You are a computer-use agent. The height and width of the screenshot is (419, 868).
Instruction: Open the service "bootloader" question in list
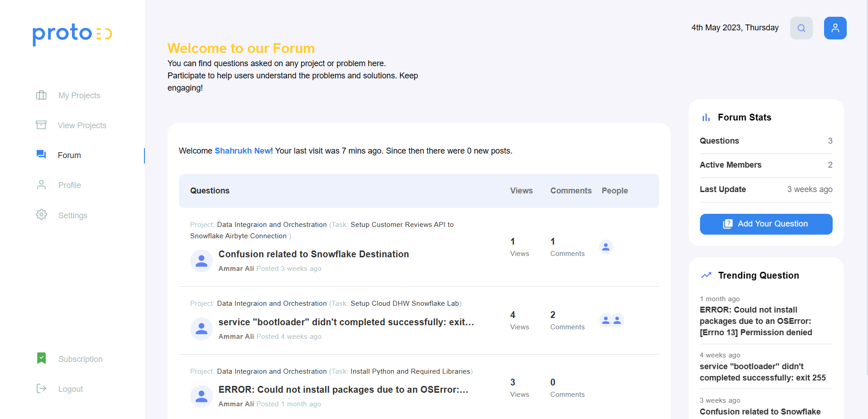click(x=346, y=322)
